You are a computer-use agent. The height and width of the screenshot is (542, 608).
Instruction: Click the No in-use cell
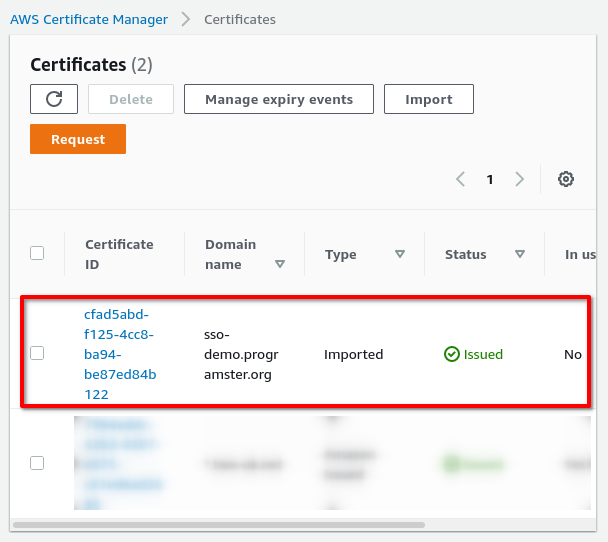573,354
